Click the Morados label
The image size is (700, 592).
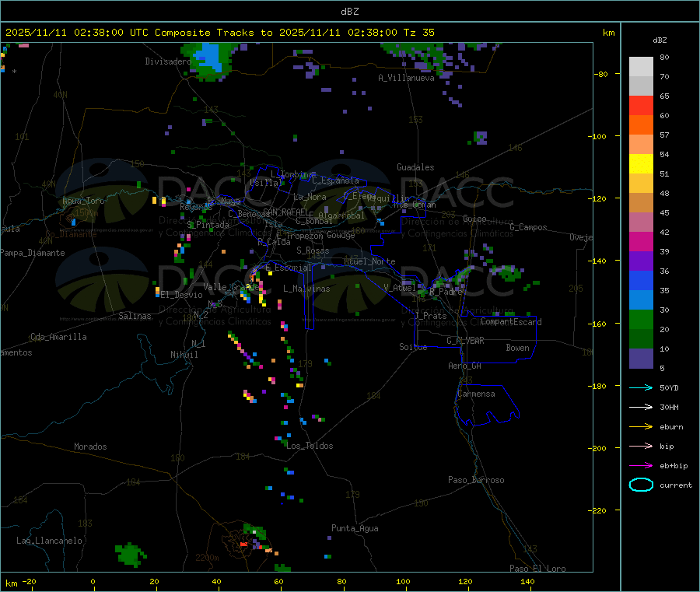pos(90,447)
